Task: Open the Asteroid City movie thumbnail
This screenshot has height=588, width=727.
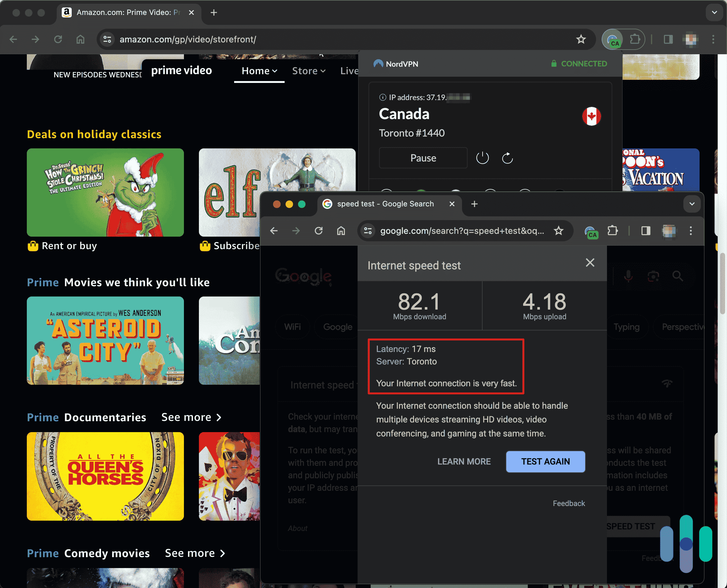Action: click(x=105, y=340)
